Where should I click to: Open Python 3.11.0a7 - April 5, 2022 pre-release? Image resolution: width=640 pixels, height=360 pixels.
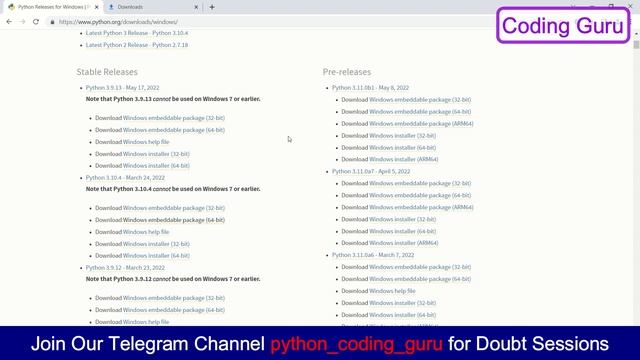(x=371, y=171)
